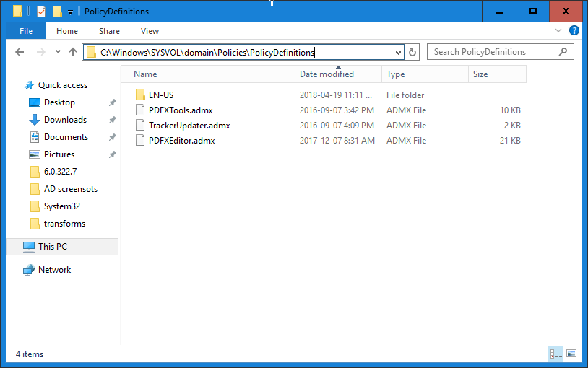Image resolution: width=588 pixels, height=368 pixels.
Task: Click the 10 KB size value
Action: click(510, 110)
